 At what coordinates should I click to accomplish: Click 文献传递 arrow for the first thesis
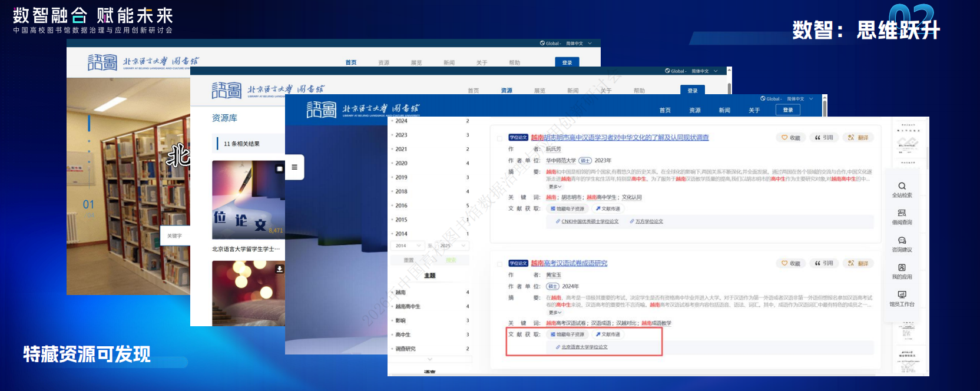598,208
